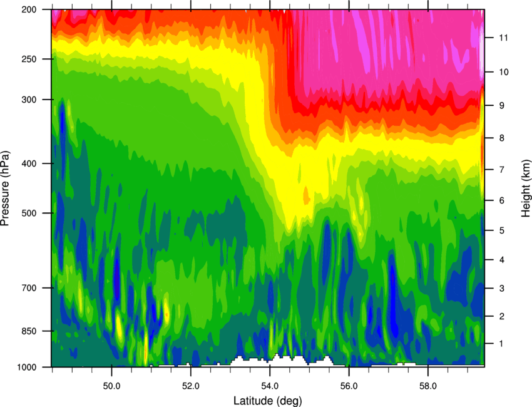This screenshot has width=532, height=407.
Task: Pick the 7 km height label
Action: pyautogui.click(x=502, y=170)
